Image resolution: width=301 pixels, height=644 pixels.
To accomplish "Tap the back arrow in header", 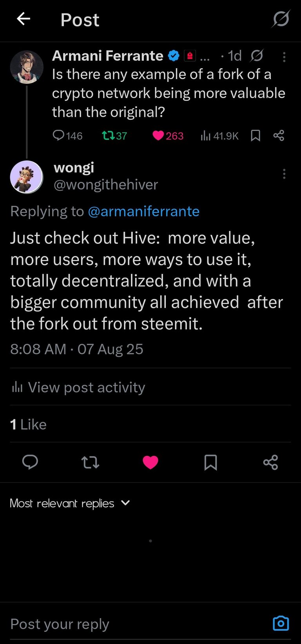I will (x=24, y=18).
